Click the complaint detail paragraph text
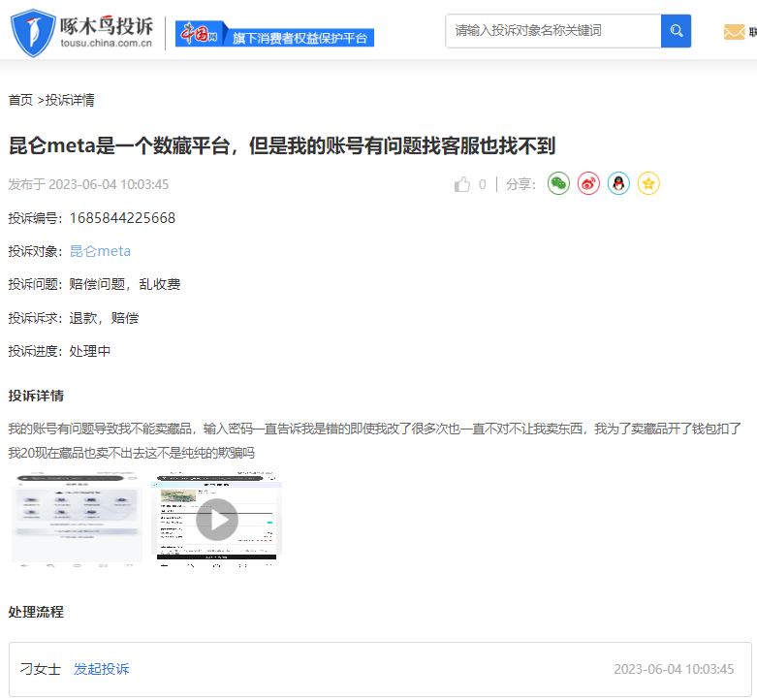Screen dimensions: 757x700 [374, 440]
